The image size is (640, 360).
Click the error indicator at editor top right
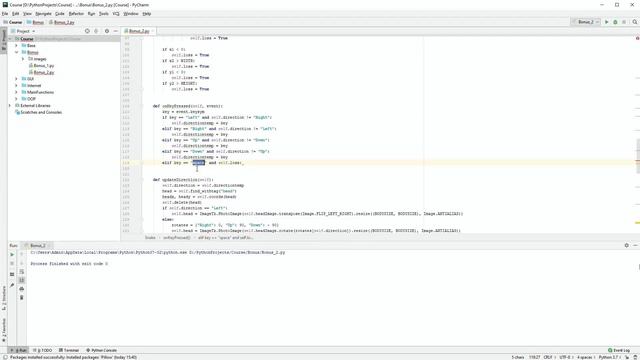(x=637, y=38)
